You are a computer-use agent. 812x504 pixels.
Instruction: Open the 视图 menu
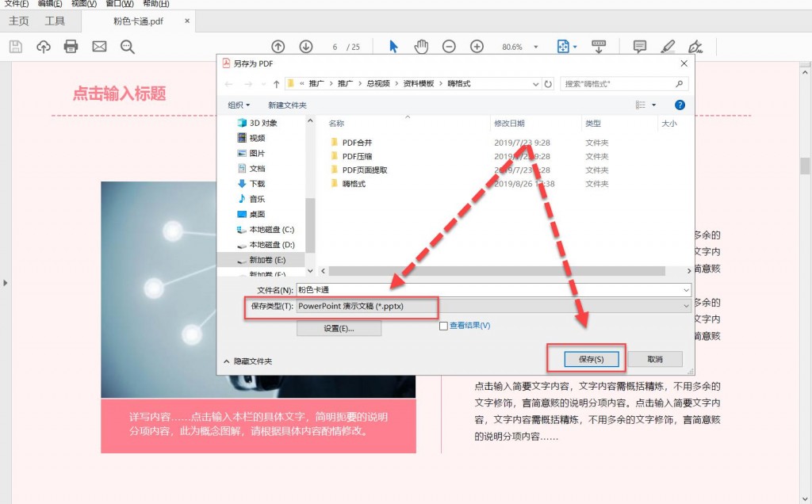84,4
